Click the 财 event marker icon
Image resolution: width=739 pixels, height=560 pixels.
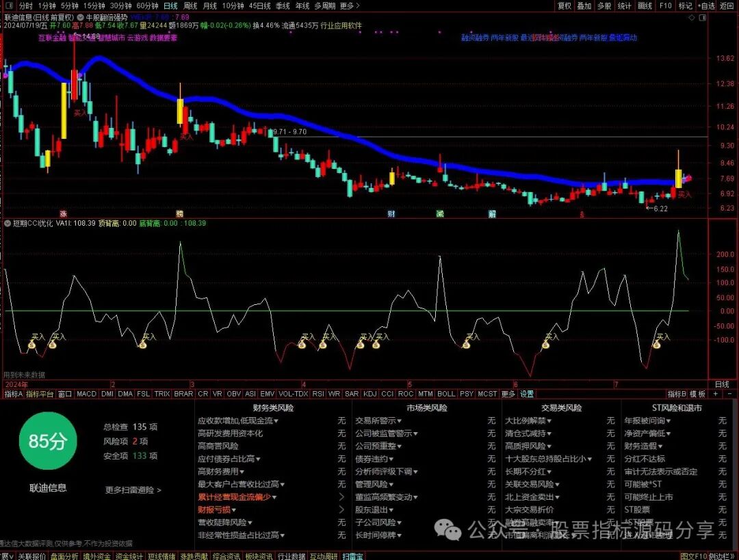click(391, 214)
